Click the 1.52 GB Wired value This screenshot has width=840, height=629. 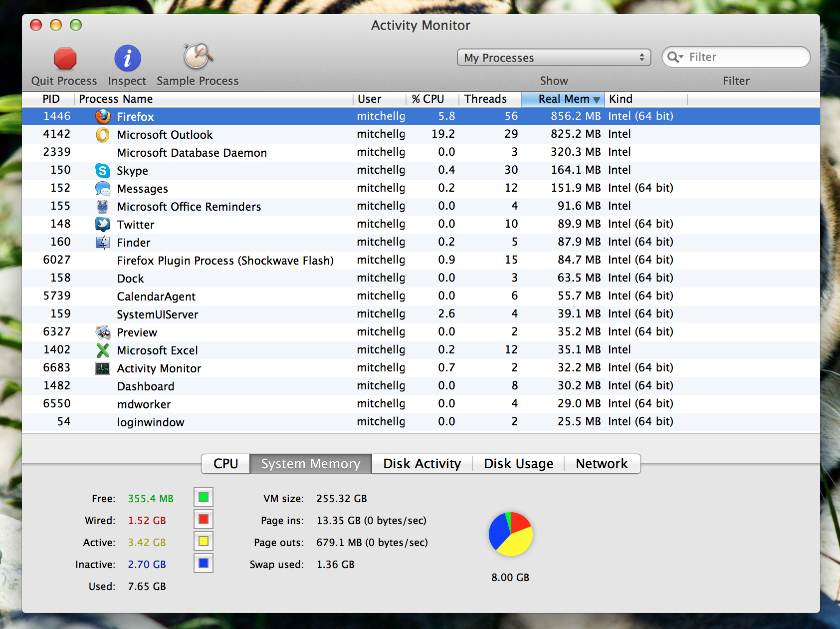(147, 521)
